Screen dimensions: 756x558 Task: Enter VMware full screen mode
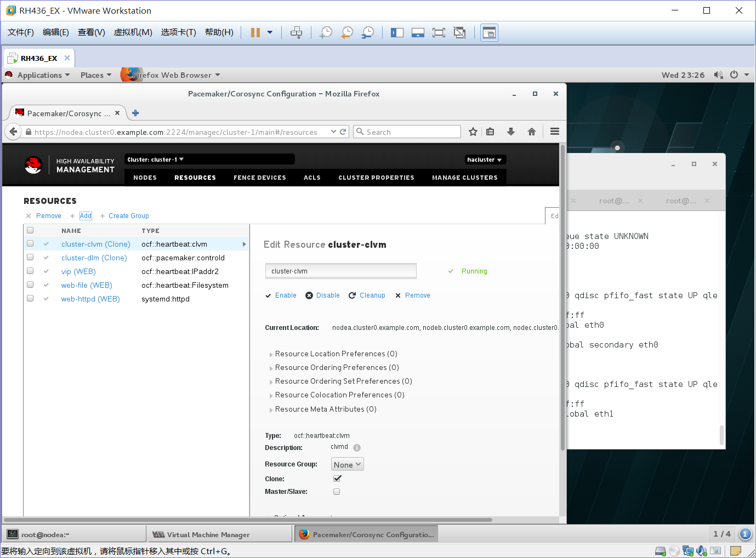click(439, 32)
